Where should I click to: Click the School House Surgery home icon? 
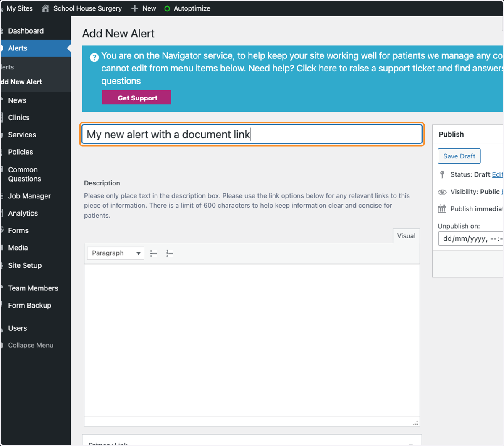(x=45, y=8)
